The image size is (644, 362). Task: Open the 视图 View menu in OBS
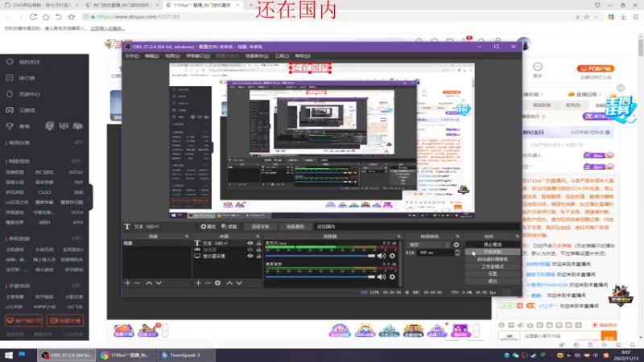(x=172, y=56)
